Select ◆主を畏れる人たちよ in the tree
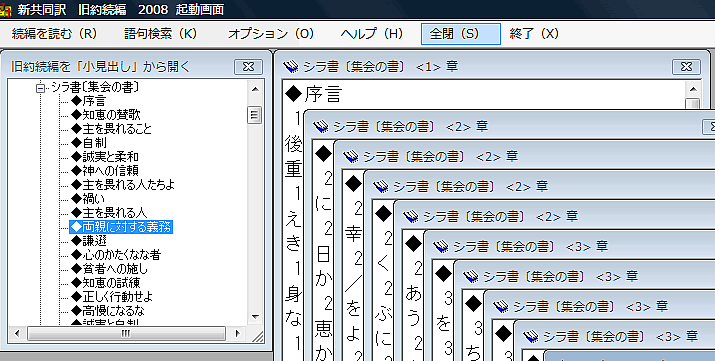This screenshot has height=361, width=715. pyautogui.click(x=123, y=185)
